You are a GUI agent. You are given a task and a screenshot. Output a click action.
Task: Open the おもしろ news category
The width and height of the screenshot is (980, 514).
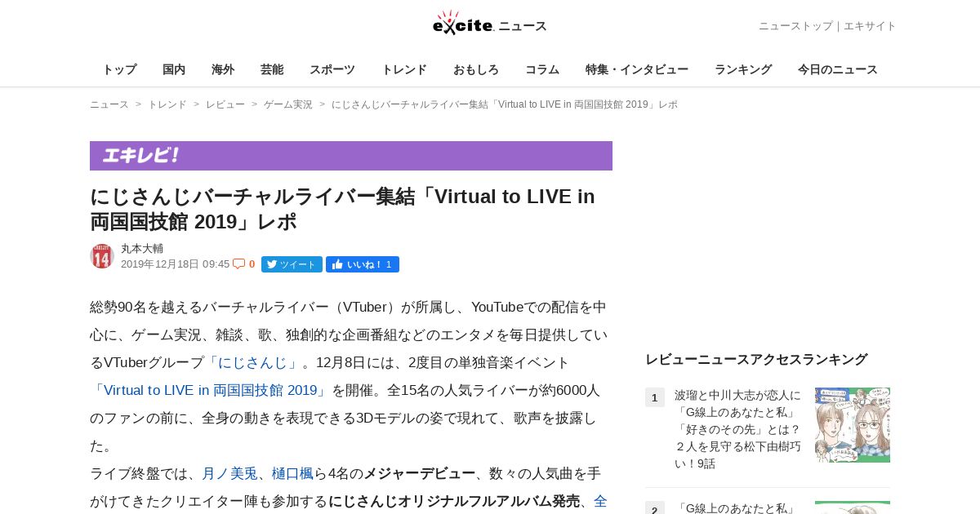[x=476, y=70]
